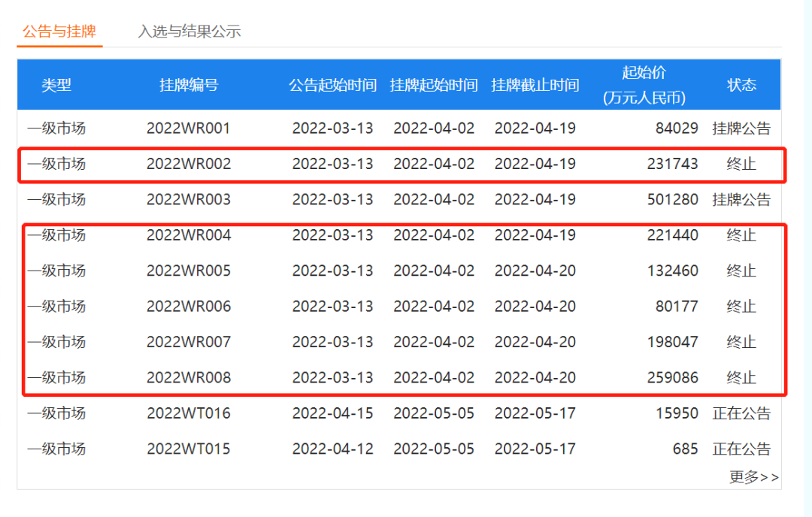Select starting price 685
This screenshot has width=812, height=517.
pyautogui.click(x=686, y=449)
